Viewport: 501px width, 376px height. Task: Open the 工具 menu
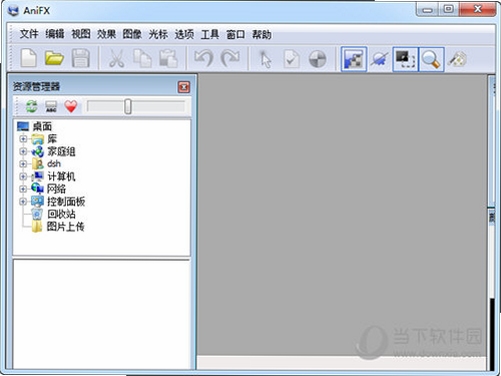[x=210, y=34]
